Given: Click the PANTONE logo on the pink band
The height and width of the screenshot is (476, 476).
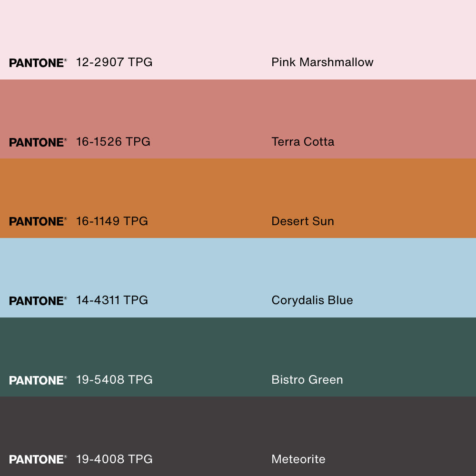Looking at the screenshot, I should click(38, 63).
